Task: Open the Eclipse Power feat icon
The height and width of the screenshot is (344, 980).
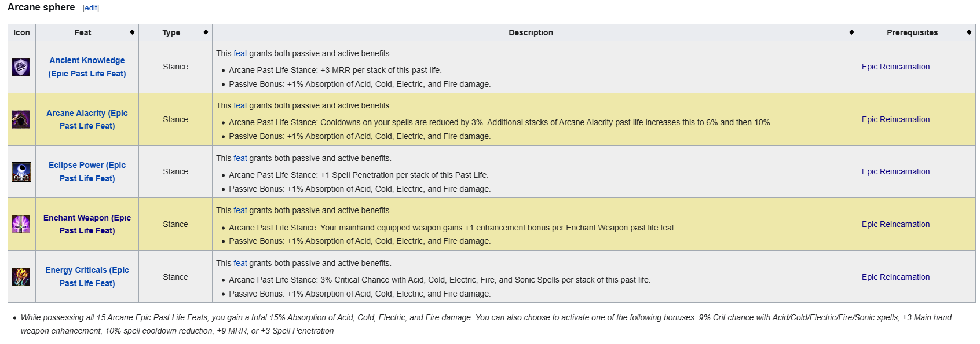Action: click(x=21, y=172)
